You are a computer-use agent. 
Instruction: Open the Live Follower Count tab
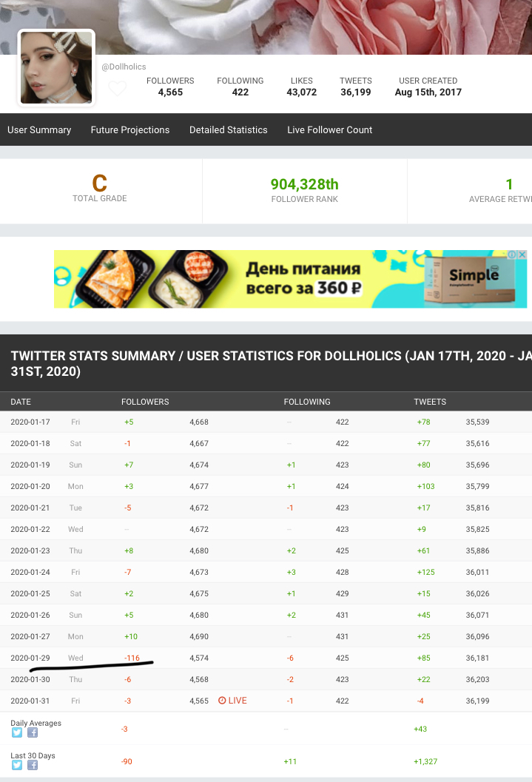(329, 129)
